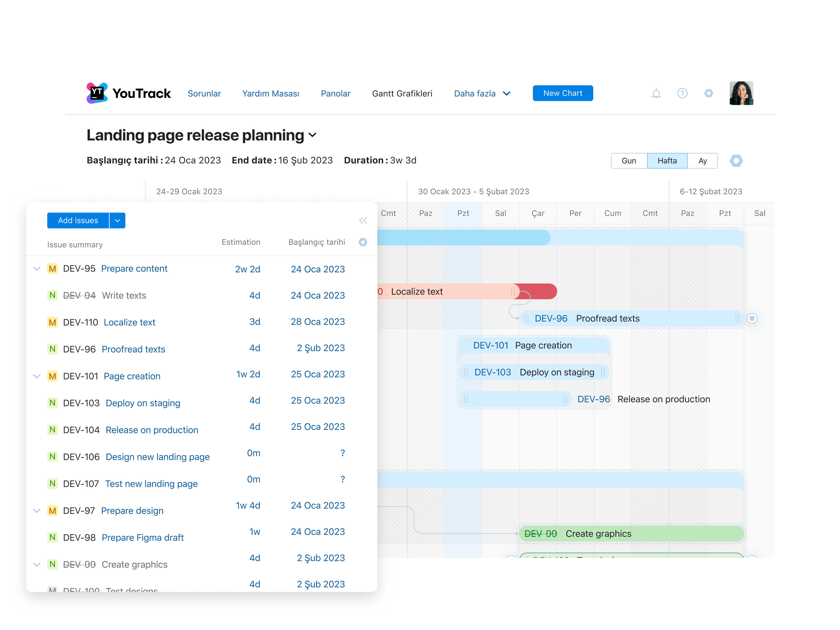The height and width of the screenshot is (630, 840).
Task: Select the Gantt Grafikleri tab
Action: pyautogui.click(x=402, y=93)
